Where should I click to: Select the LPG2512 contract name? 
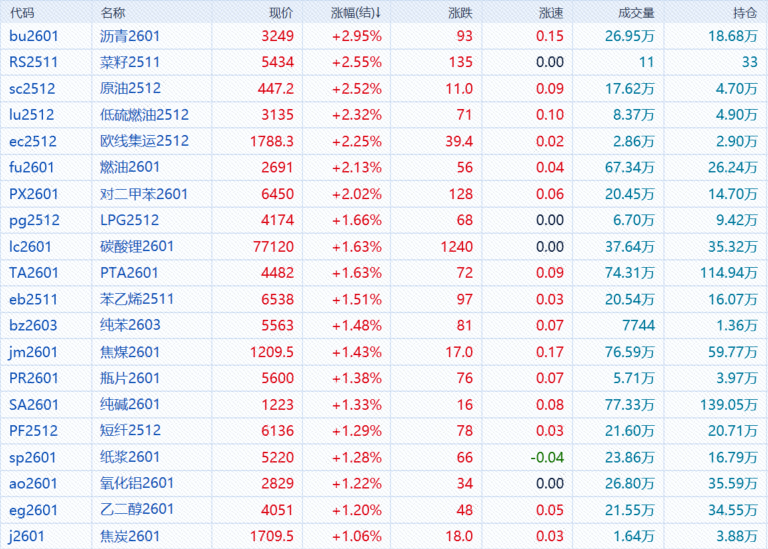[129, 220]
